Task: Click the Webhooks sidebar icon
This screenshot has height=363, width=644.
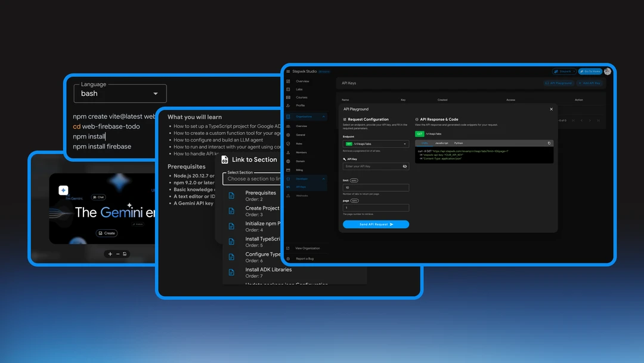Action: tap(289, 195)
